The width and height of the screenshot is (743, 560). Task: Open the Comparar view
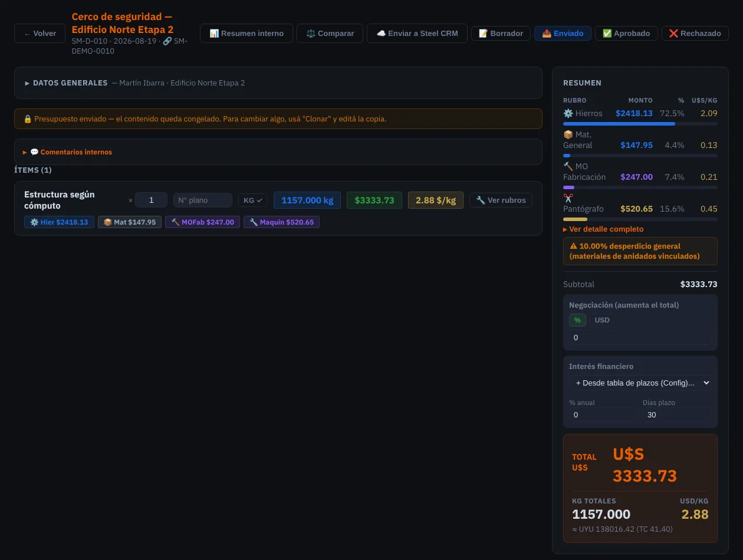(330, 34)
